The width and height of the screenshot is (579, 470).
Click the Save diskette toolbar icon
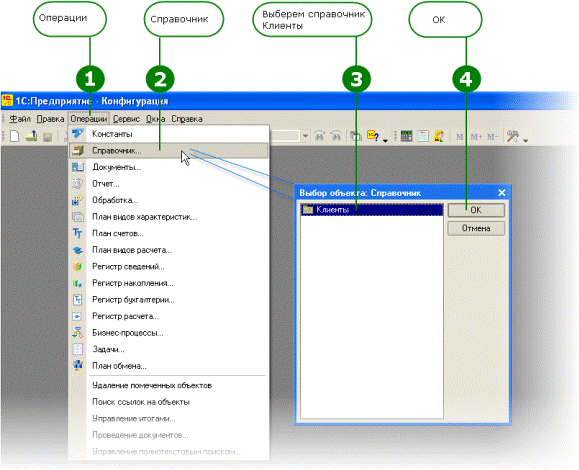[47, 137]
